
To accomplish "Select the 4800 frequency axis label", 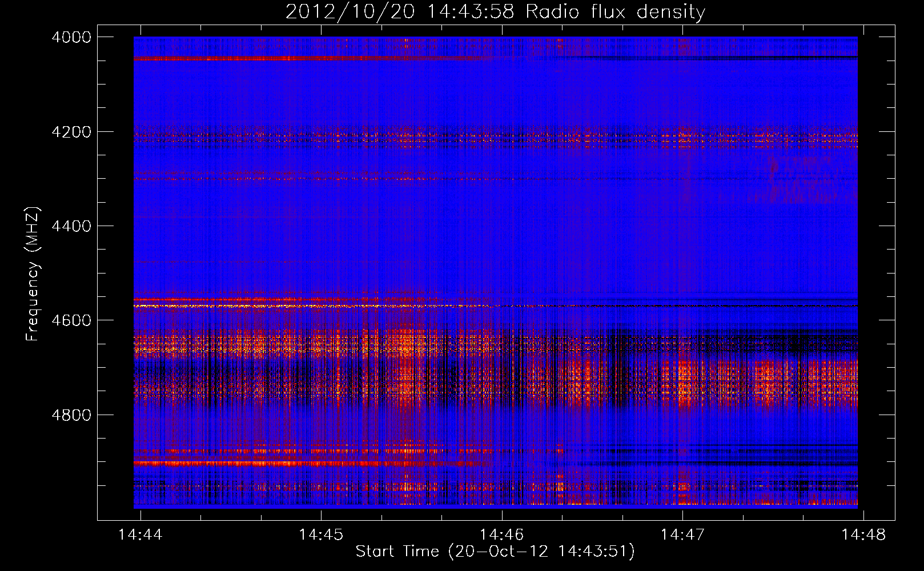I will coord(71,415).
